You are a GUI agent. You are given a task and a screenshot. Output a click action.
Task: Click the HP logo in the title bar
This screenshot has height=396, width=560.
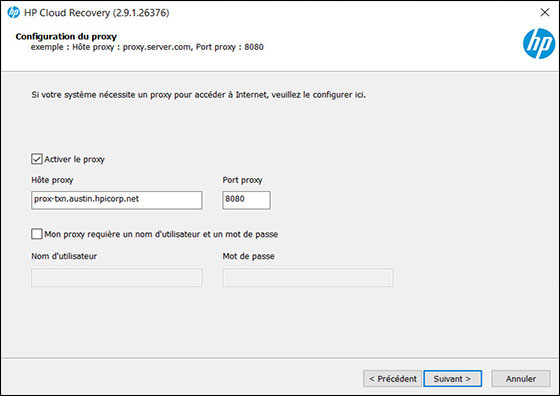click(14, 12)
